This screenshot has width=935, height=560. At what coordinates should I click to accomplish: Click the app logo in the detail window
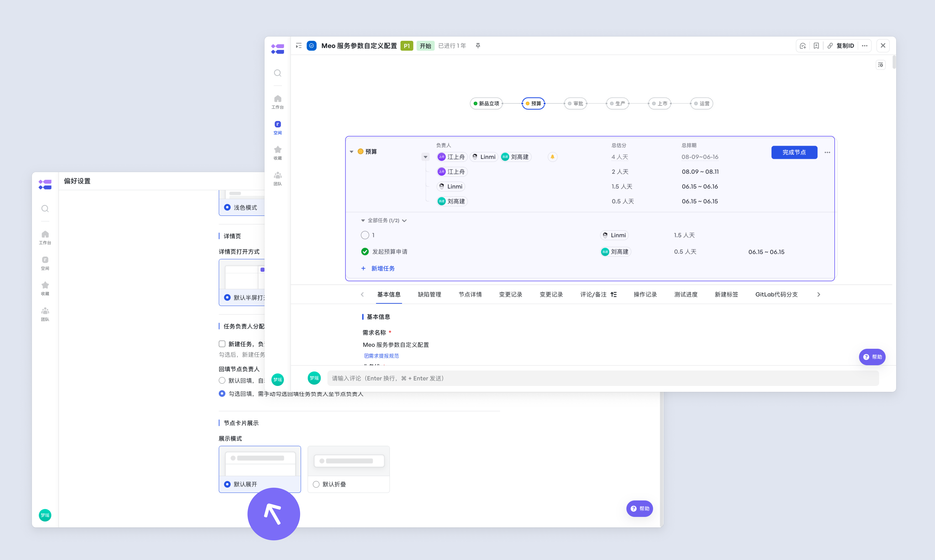pos(277,49)
